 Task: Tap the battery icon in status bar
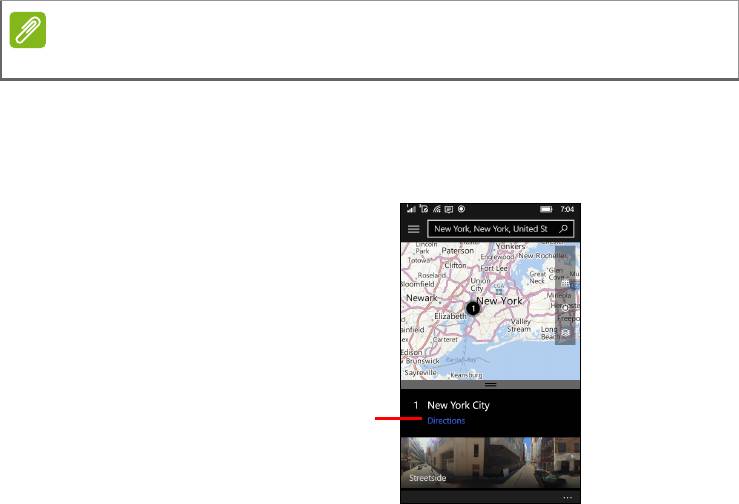[x=546, y=210]
